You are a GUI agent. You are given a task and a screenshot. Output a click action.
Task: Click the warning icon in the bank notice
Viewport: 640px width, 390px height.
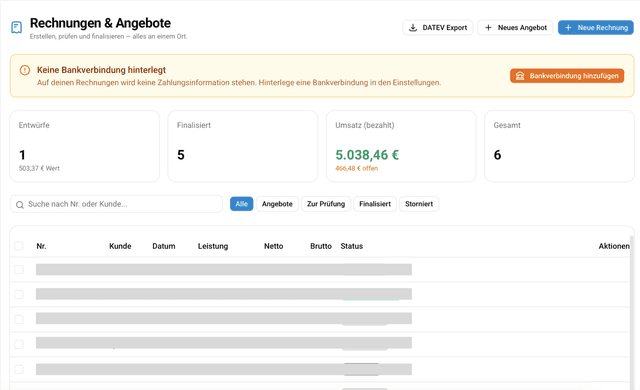click(x=25, y=70)
